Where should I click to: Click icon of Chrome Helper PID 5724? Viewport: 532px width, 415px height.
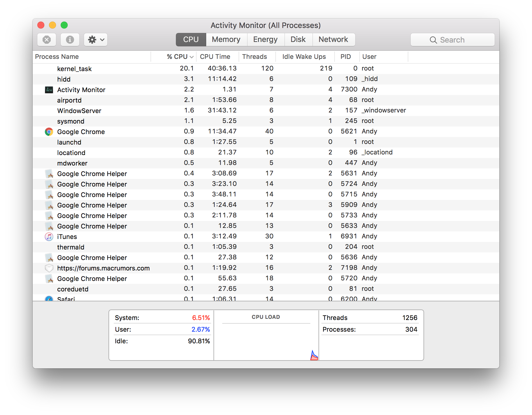click(49, 184)
